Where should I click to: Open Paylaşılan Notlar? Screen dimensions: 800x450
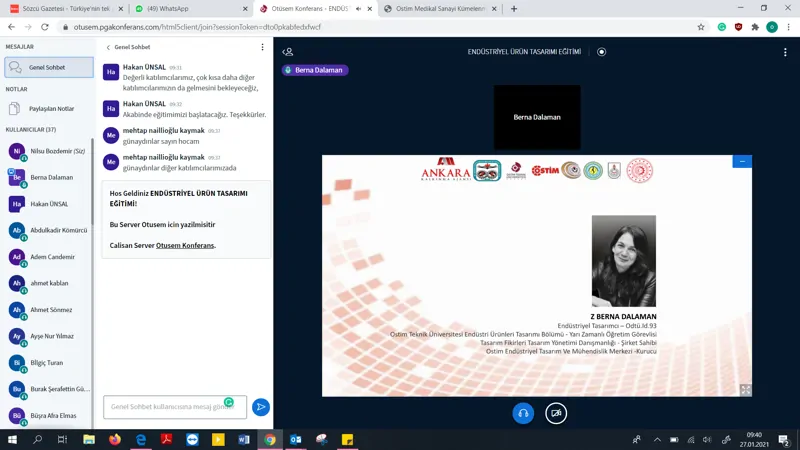point(49,109)
